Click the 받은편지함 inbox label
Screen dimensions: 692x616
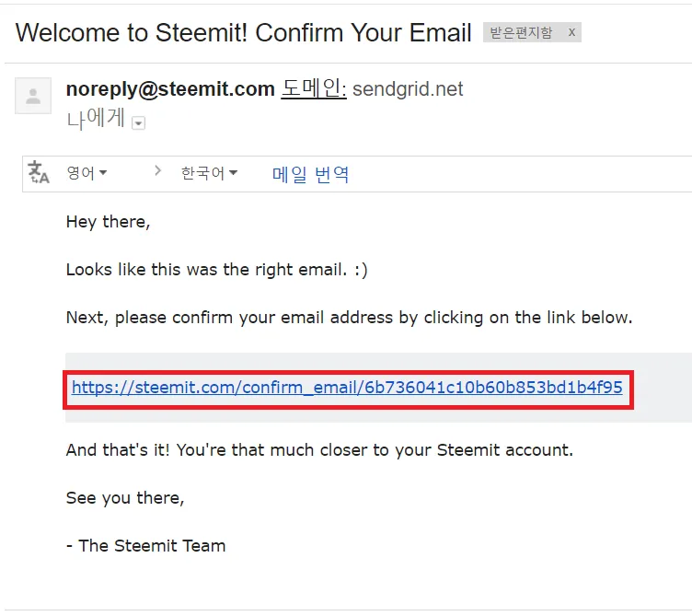[521, 33]
